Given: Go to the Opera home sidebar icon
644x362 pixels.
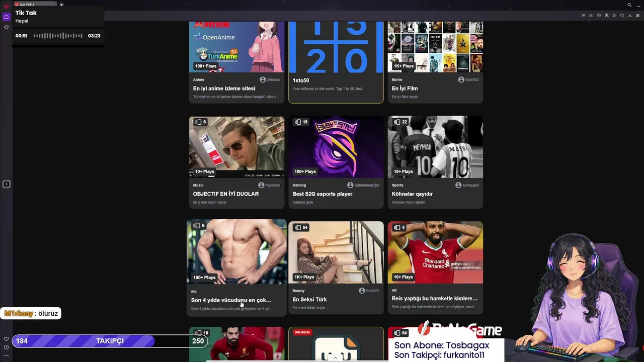Looking at the screenshot, I should [x=6, y=17].
